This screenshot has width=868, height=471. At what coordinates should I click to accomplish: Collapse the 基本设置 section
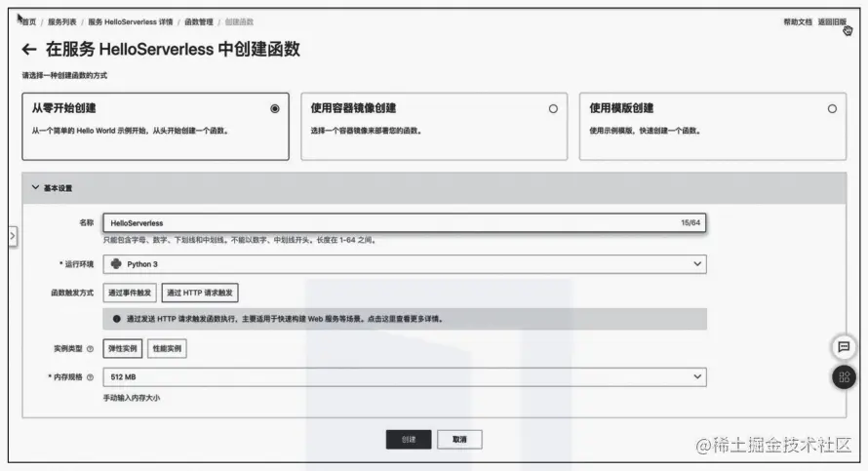(35, 187)
